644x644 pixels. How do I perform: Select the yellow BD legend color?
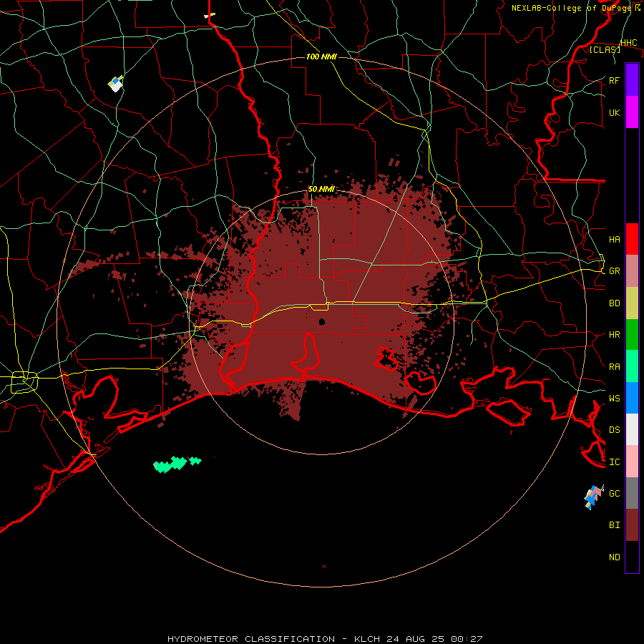tap(632, 303)
